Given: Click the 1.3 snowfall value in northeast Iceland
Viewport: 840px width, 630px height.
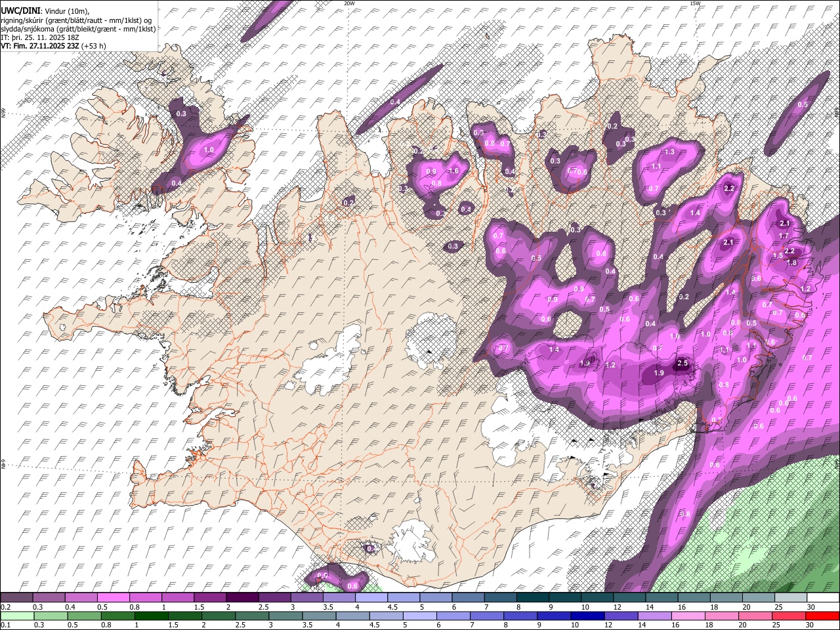Looking at the screenshot, I should tap(669, 152).
